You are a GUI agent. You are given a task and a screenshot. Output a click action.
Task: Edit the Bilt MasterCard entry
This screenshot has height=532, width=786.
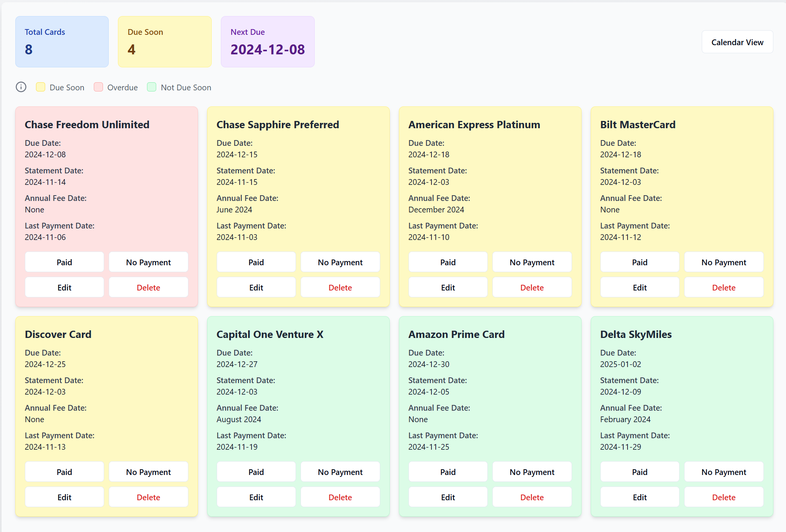pos(640,287)
